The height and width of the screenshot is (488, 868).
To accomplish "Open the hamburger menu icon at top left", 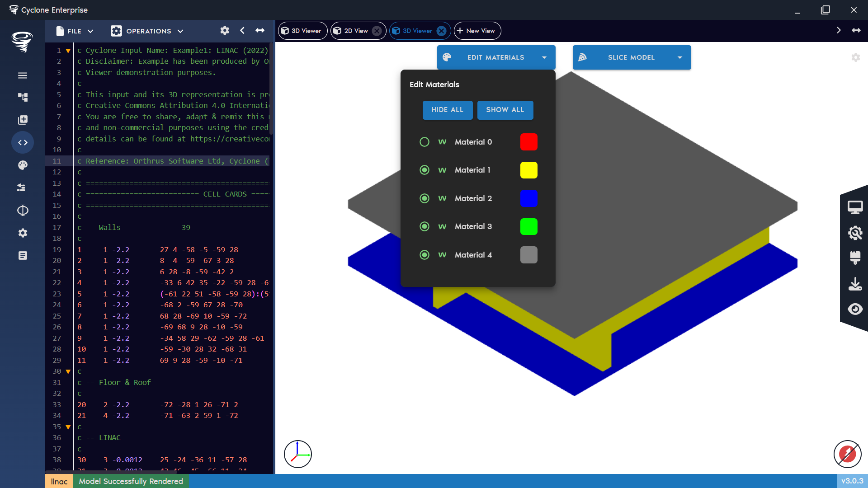I will pyautogui.click(x=23, y=75).
